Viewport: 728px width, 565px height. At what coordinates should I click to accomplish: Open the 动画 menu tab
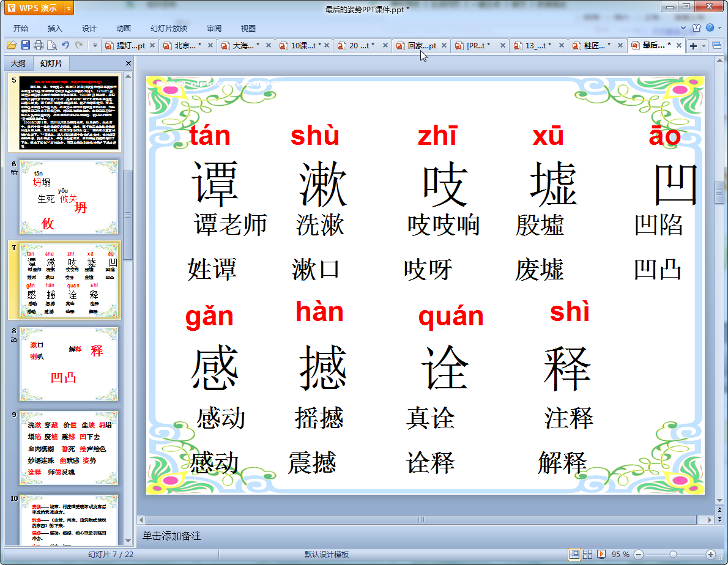tap(124, 28)
